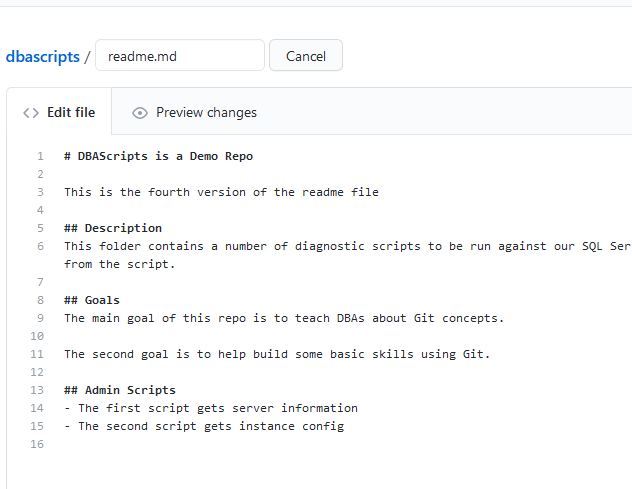Click the Admin Scripts heading line
632x489 pixels.
(119, 390)
